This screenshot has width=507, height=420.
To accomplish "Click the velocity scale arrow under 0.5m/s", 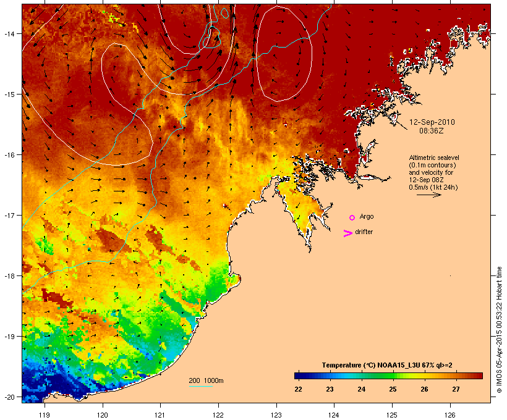I will 428,195.
